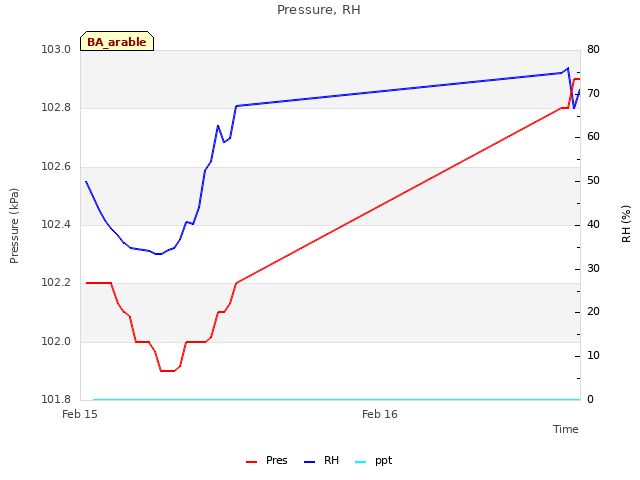Click the 70 RH tick label

click(593, 93)
